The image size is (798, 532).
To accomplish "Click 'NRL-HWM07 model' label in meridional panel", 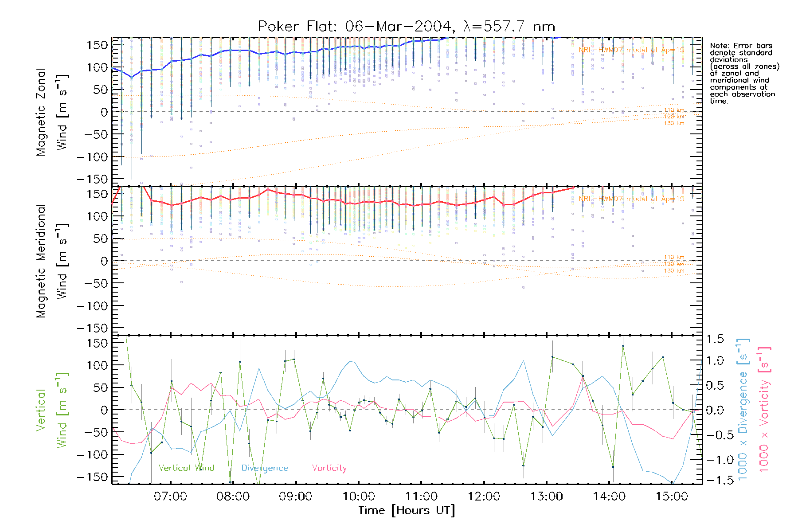I will [631, 199].
